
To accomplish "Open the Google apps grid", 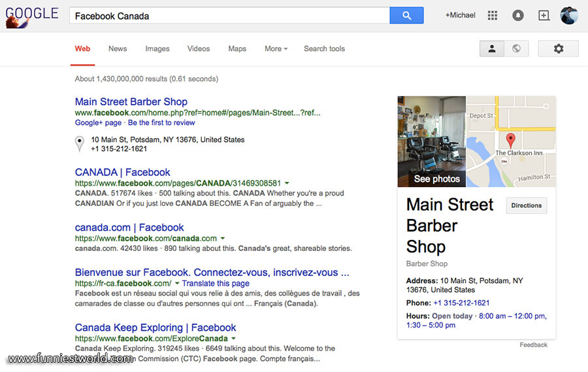I will coord(493,16).
